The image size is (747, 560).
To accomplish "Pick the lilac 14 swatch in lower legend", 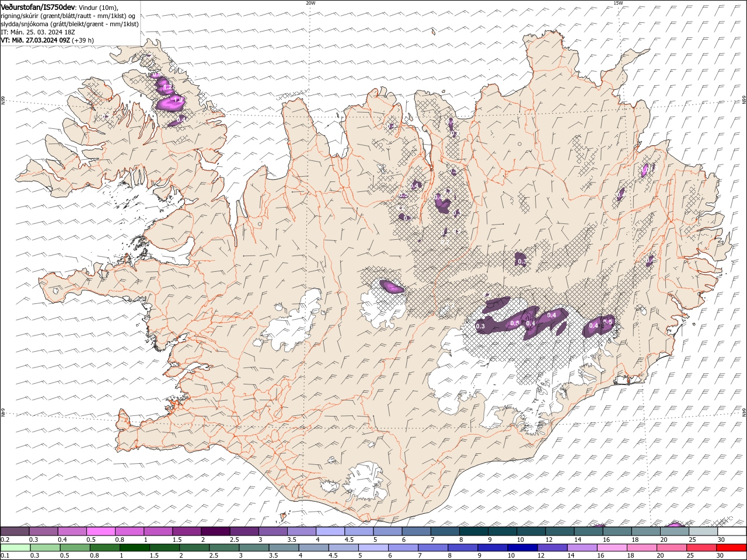I will pyautogui.click(x=582, y=548).
